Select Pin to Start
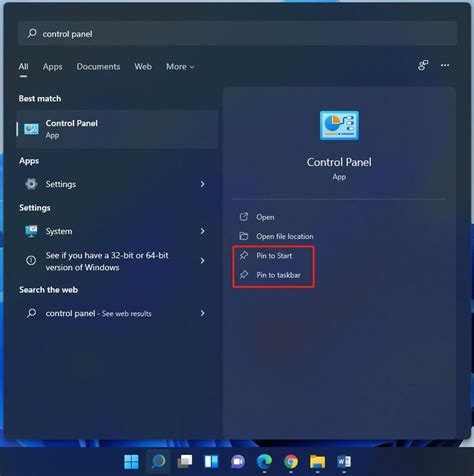 click(x=274, y=256)
